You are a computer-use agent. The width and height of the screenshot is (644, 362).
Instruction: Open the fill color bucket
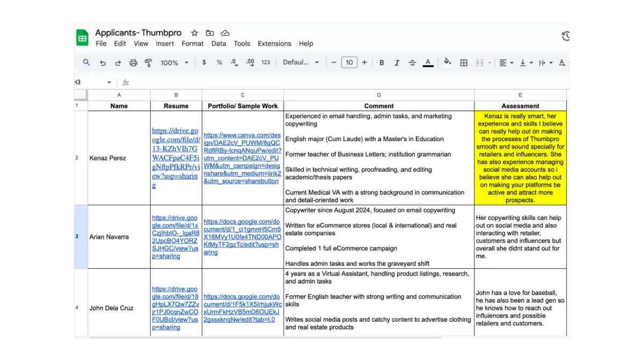448,63
